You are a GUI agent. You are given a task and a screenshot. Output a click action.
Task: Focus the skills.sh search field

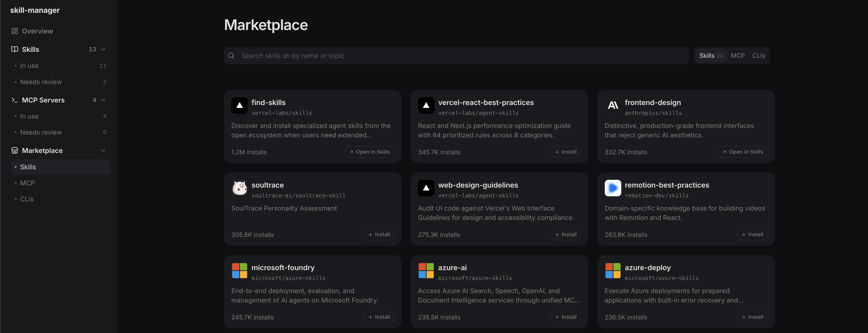point(462,55)
